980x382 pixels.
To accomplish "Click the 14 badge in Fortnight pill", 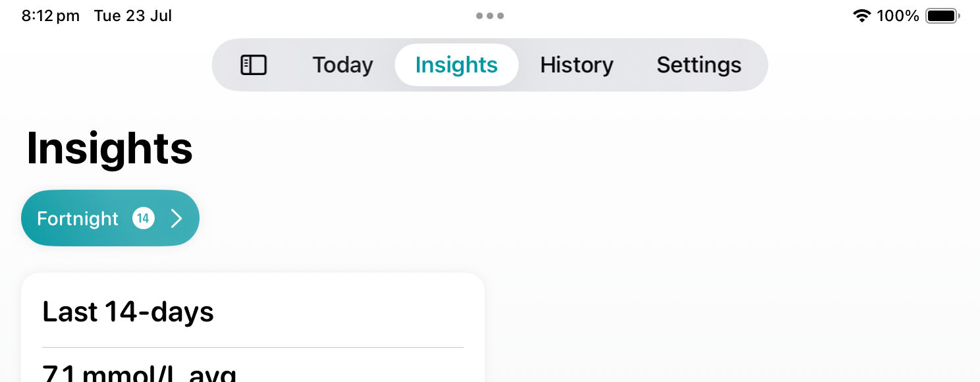I will coord(144,218).
